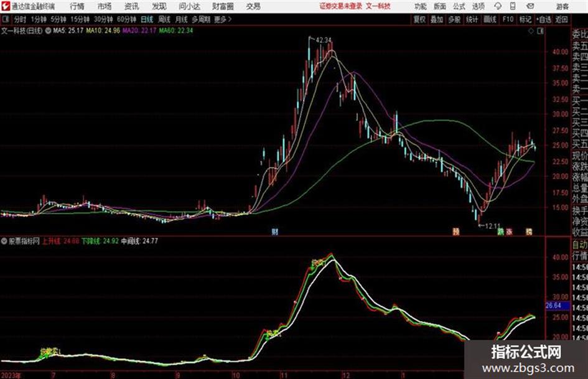Open the 选项 menu
Screen dimensions: 588x379
point(478,6)
